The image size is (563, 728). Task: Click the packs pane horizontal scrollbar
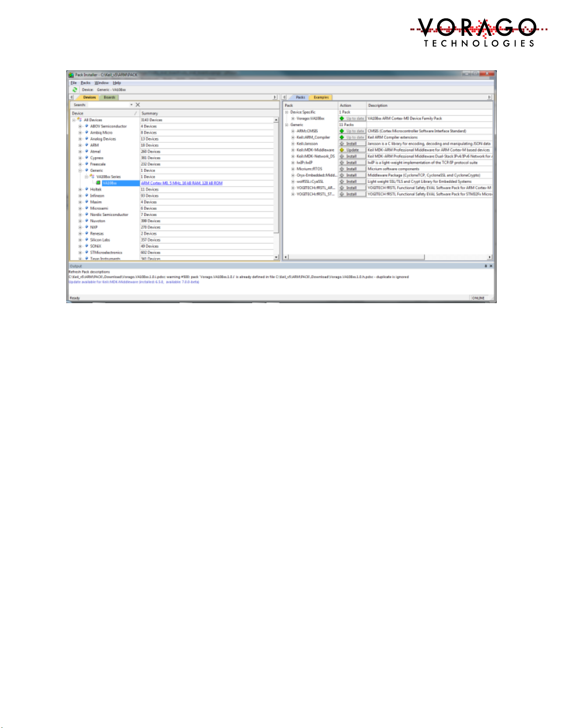pos(388,257)
